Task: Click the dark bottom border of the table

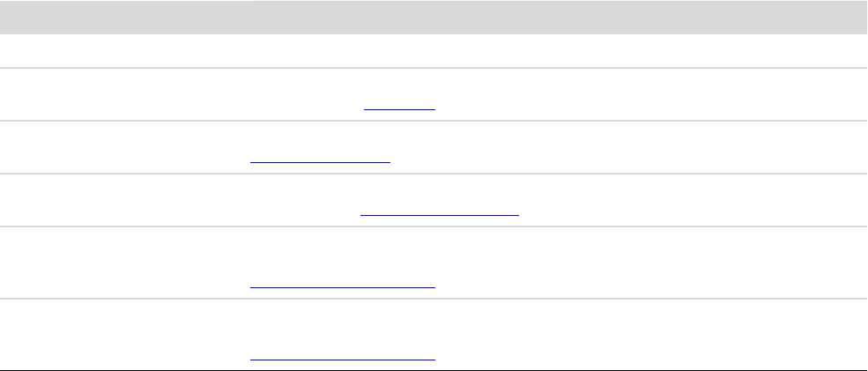Action: pos(434,370)
